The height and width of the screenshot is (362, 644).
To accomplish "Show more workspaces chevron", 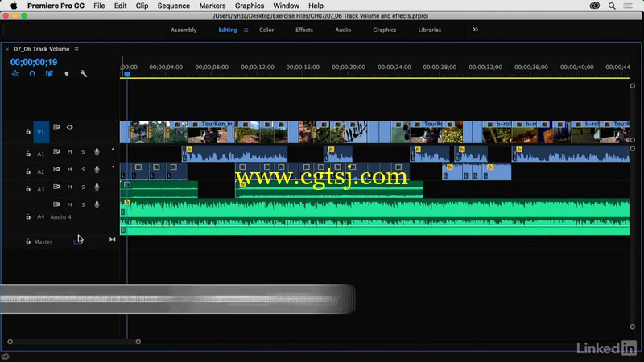I will coord(475,30).
